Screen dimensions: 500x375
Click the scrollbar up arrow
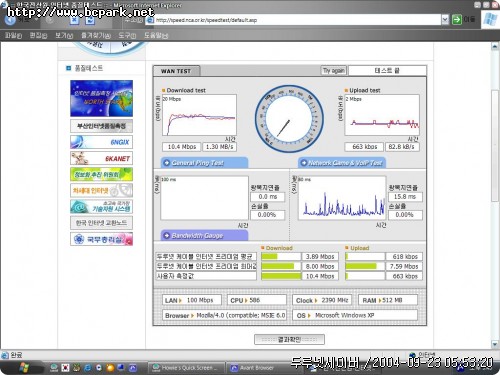pos(495,46)
